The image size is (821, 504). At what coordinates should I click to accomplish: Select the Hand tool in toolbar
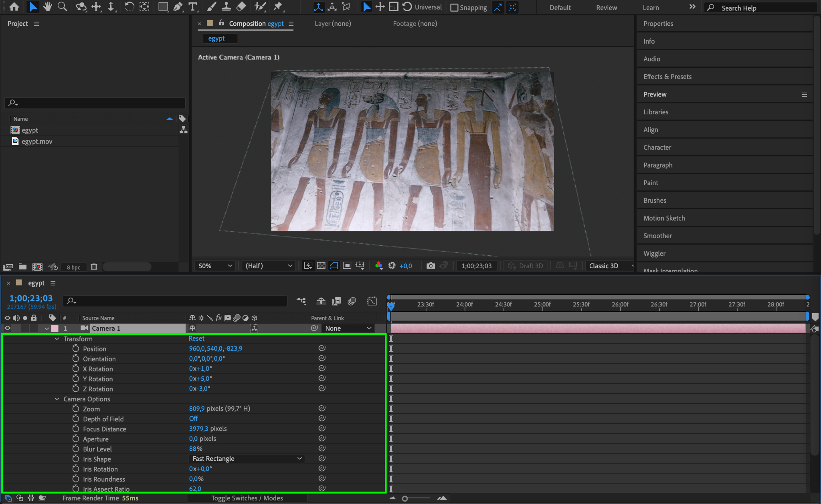(x=48, y=6)
